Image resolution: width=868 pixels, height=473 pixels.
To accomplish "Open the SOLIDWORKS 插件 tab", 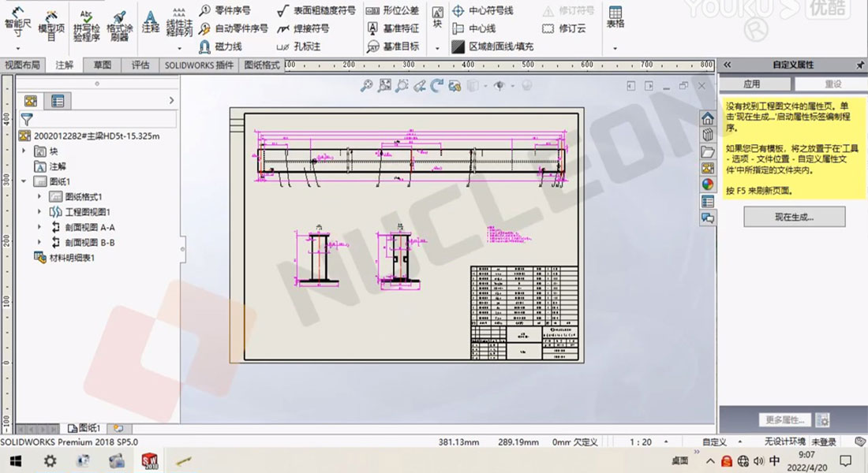I will (199, 65).
